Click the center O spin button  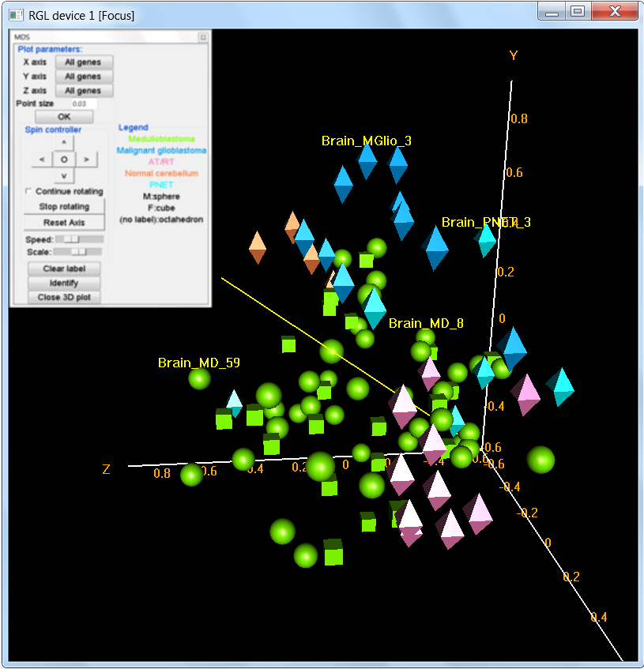(x=64, y=160)
